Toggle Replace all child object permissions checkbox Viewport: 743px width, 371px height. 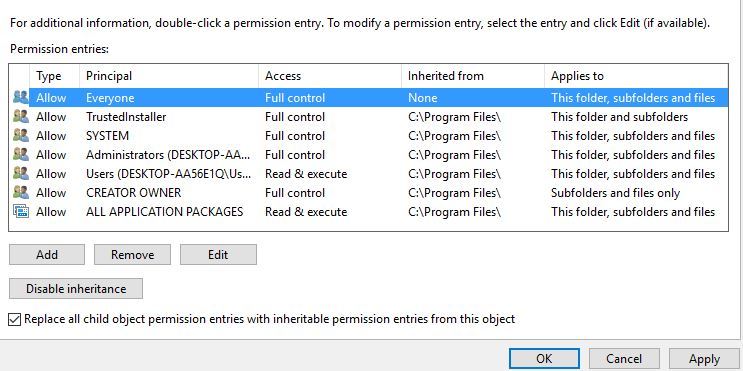[x=15, y=320]
